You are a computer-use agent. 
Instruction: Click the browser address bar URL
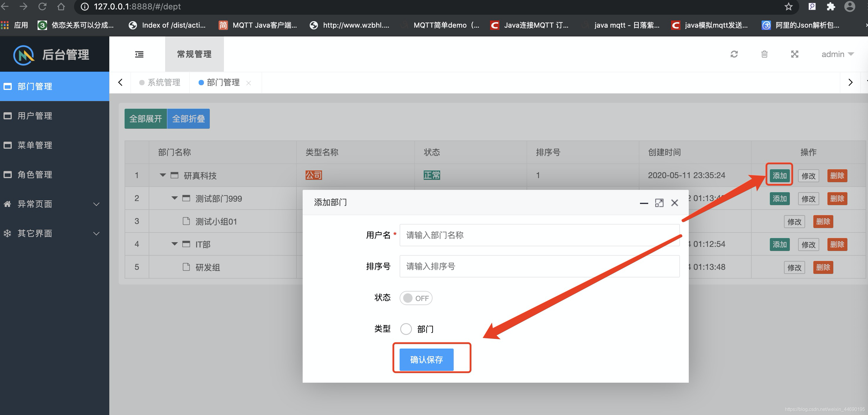point(137,6)
